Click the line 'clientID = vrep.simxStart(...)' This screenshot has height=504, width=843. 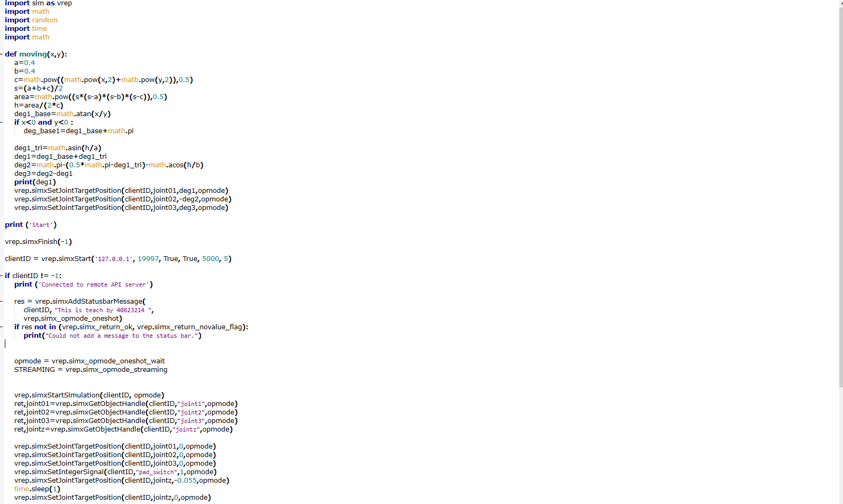point(118,259)
